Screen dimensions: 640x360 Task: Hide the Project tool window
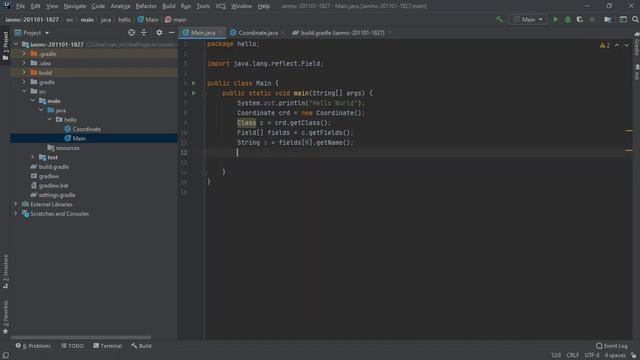(171, 33)
